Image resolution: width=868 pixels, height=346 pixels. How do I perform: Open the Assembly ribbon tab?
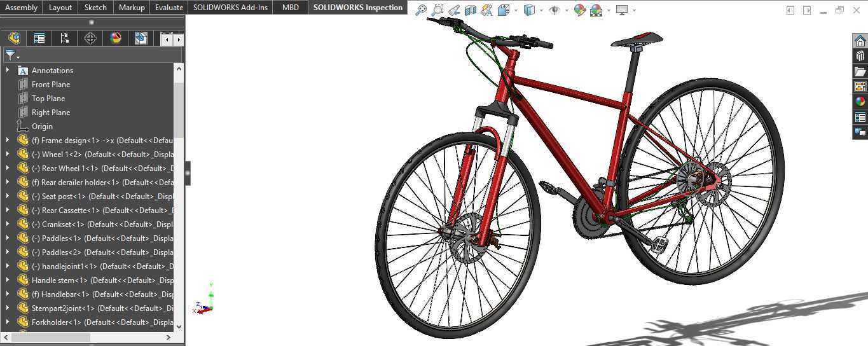(21, 7)
